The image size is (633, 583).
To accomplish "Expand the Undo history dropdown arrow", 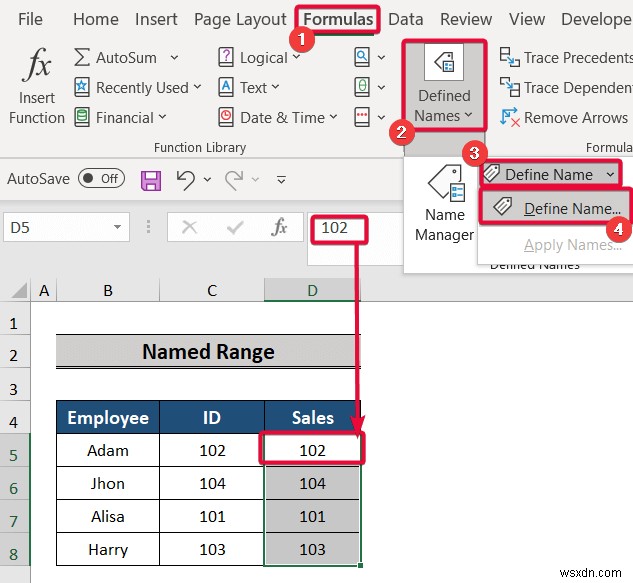I will pos(208,179).
